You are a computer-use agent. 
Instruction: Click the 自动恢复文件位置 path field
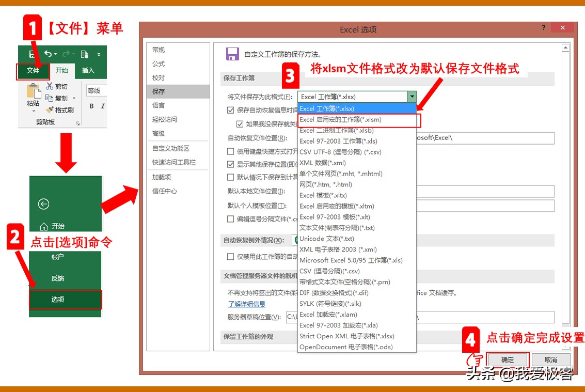point(485,138)
